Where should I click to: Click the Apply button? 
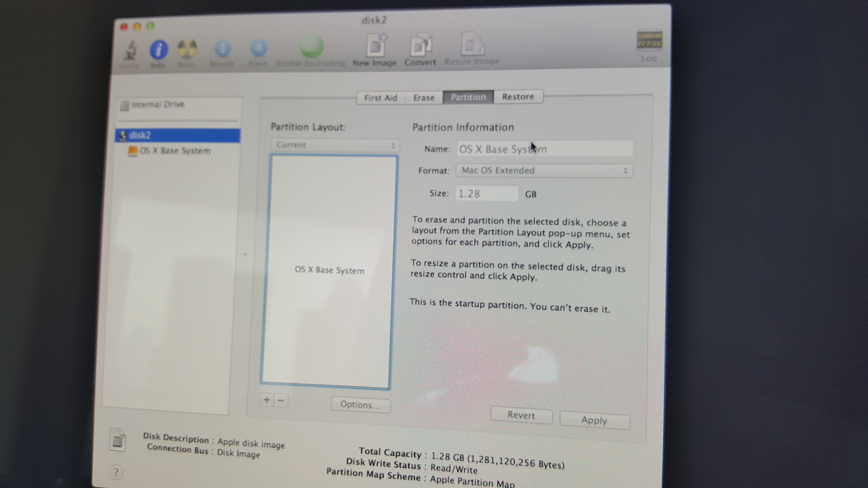[x=594, y=420]
